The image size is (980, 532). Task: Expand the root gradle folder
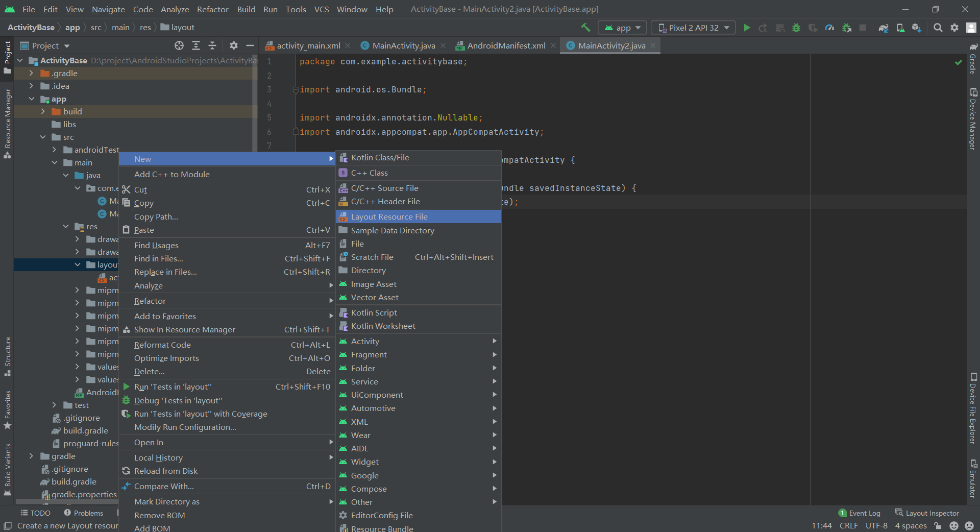coord(31,456)
